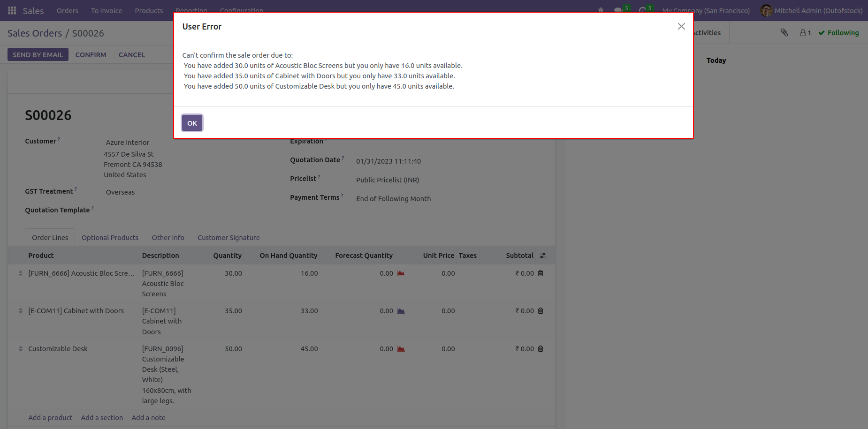This screenshot has width=868, height=429.
Task: Click drag handle of Customizable Desk row
Action: [x=20, y=349]
